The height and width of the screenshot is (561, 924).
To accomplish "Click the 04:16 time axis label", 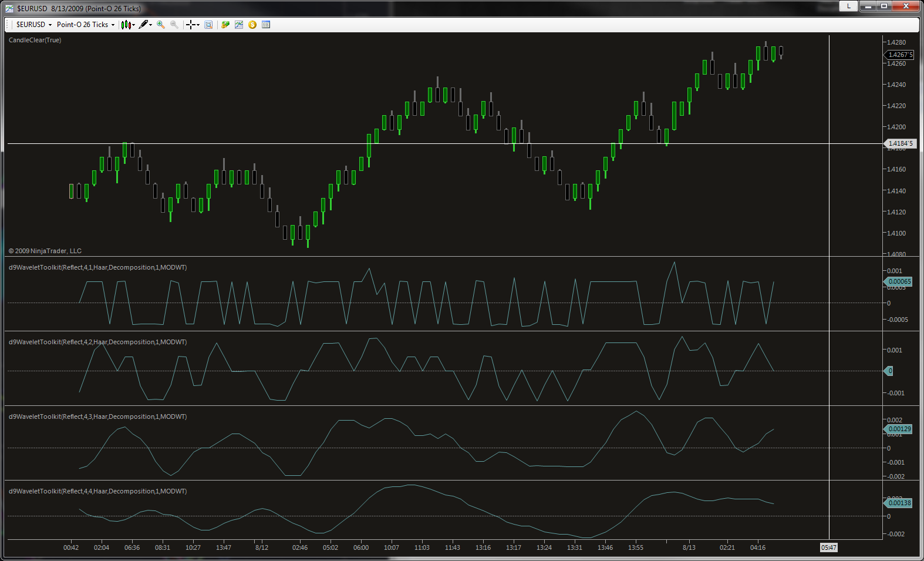I will coord(758,547).
